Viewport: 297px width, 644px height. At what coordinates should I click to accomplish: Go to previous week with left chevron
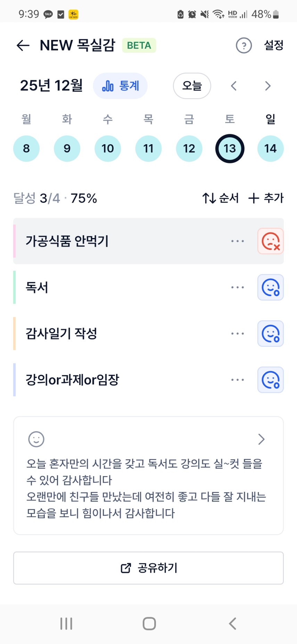tap(234, 86)
